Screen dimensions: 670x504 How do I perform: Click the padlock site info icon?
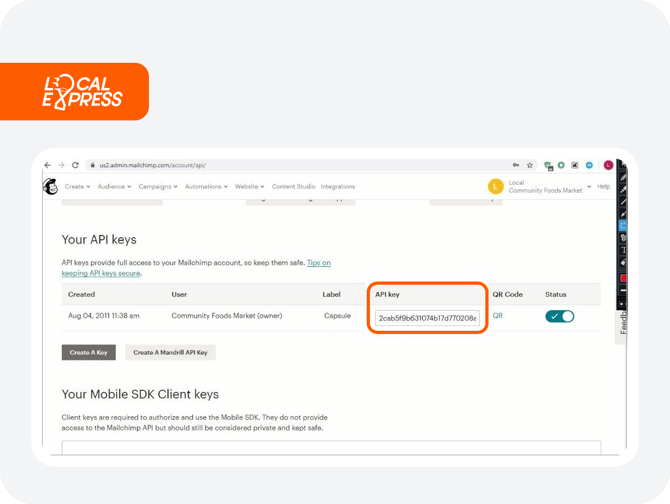click(x=92, y=165)
